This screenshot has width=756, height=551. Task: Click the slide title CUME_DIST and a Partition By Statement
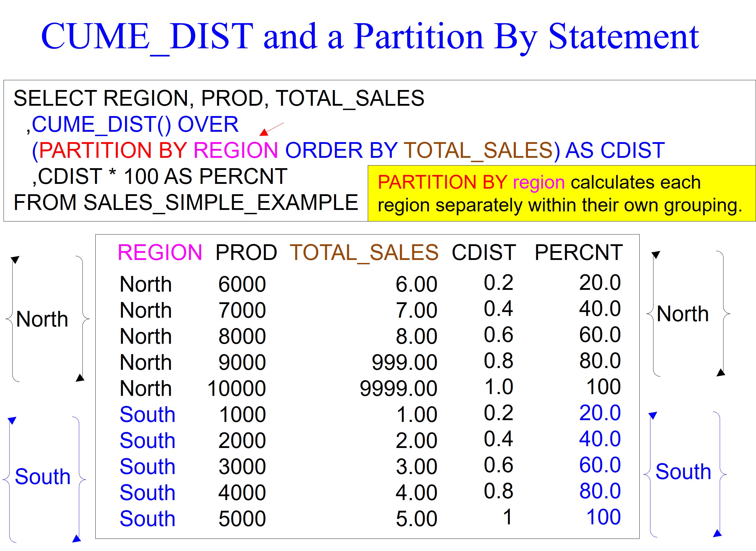pyautogui.click(x=370, y=36)
